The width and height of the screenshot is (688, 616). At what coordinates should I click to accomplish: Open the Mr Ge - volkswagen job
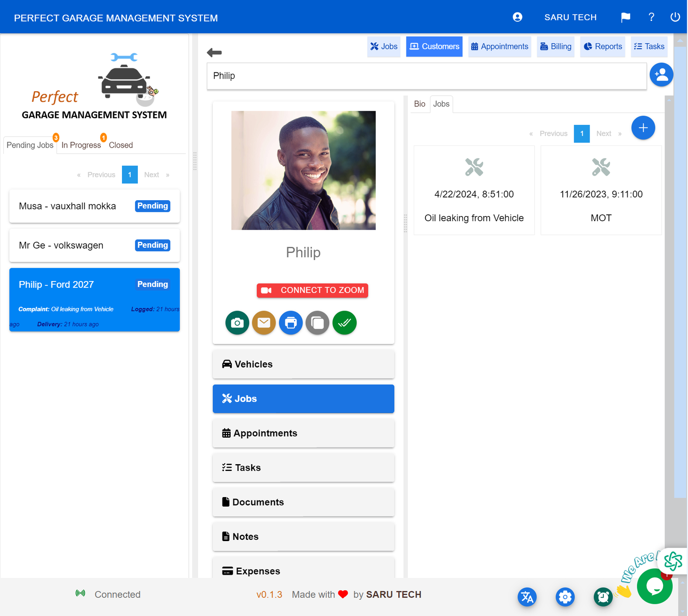click(95, 246)
